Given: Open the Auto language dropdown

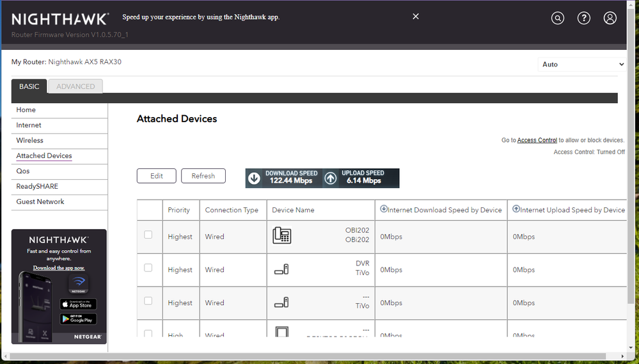Looking at the screenshot, I should tap(581, 65).
